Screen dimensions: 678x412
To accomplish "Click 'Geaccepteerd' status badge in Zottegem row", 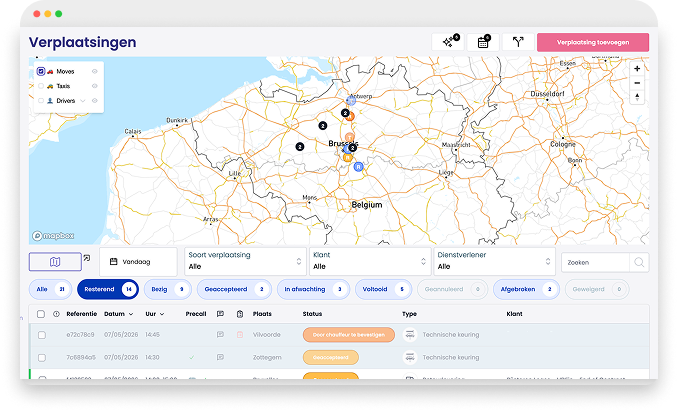I will point(331,358).
